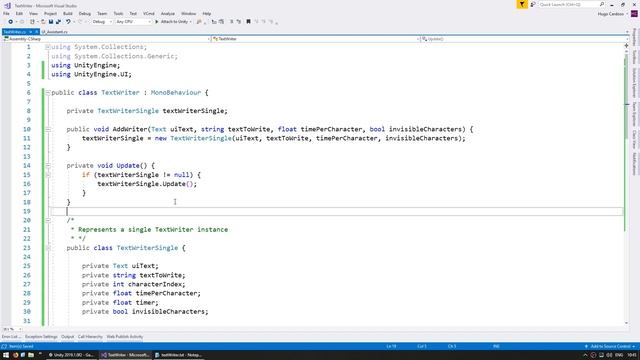Click the split editor handle above scrollbar
Screen dimensions: 640x360
click(x=627, y=46)
